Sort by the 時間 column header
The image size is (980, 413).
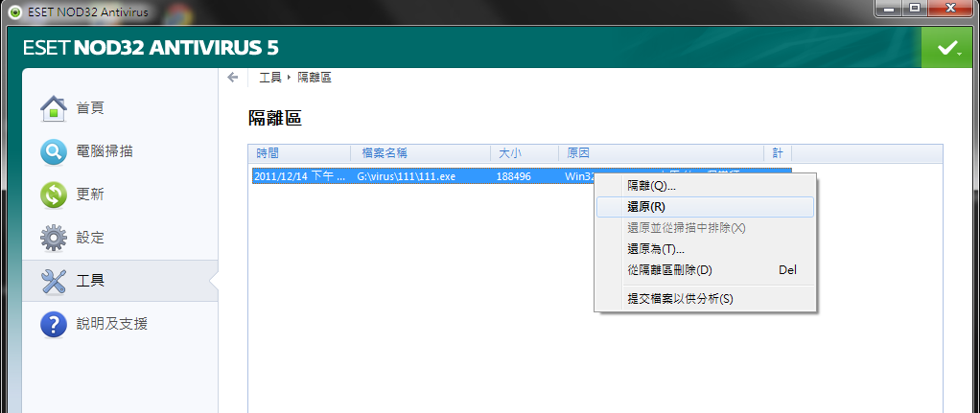[x=299, y=153]
